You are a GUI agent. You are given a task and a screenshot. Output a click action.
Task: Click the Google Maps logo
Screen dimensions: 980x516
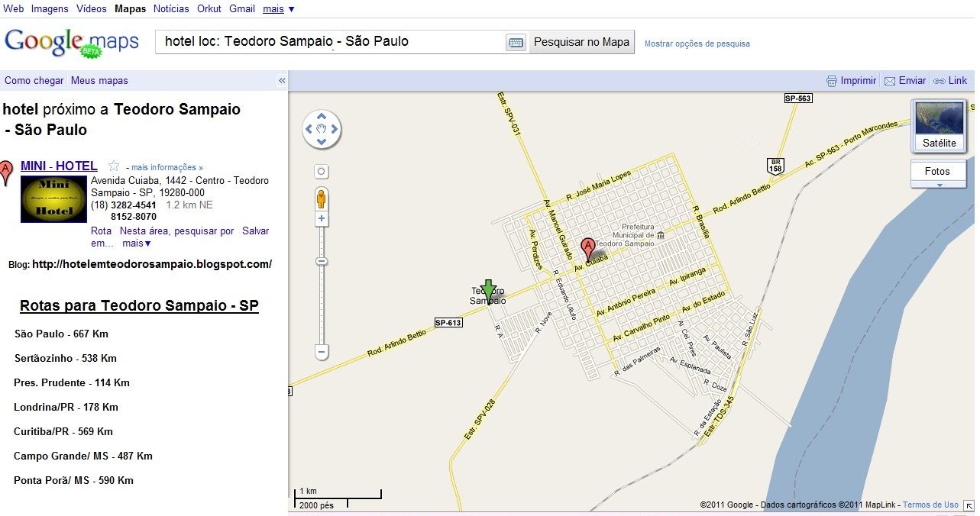[72, 42]
